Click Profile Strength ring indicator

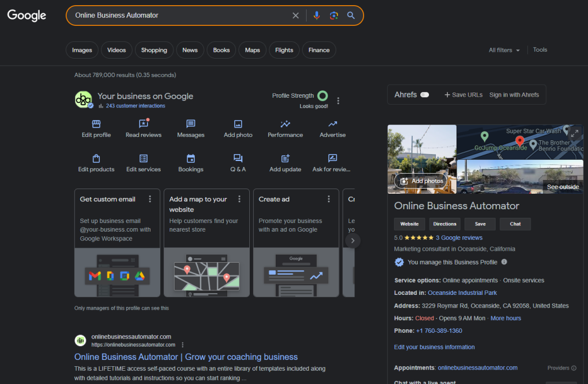323,96
